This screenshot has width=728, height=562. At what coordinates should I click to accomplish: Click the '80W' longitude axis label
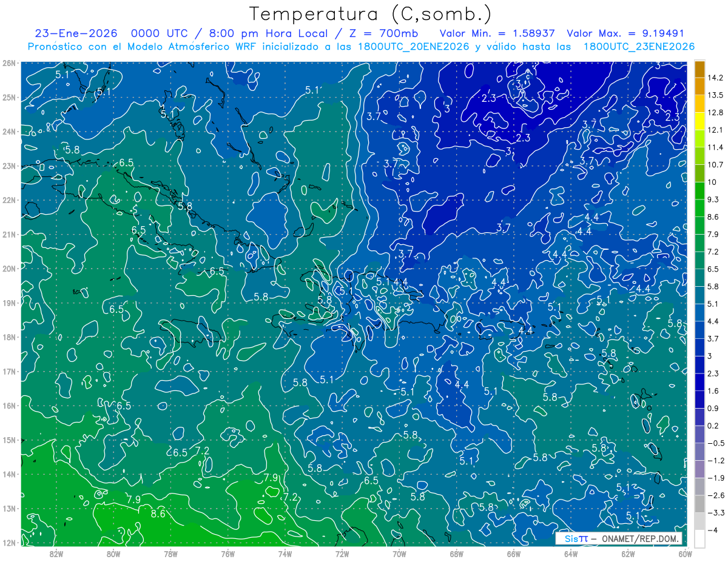tap(113, 554)
